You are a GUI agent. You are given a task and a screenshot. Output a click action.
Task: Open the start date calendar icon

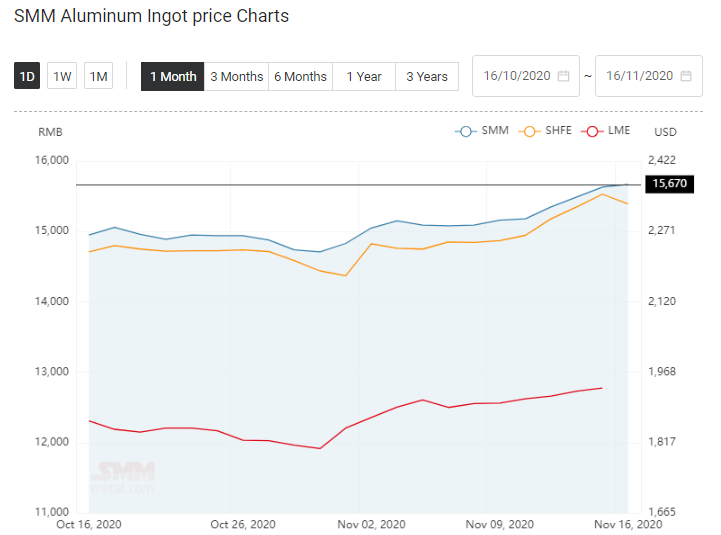(x=563, y=76)
